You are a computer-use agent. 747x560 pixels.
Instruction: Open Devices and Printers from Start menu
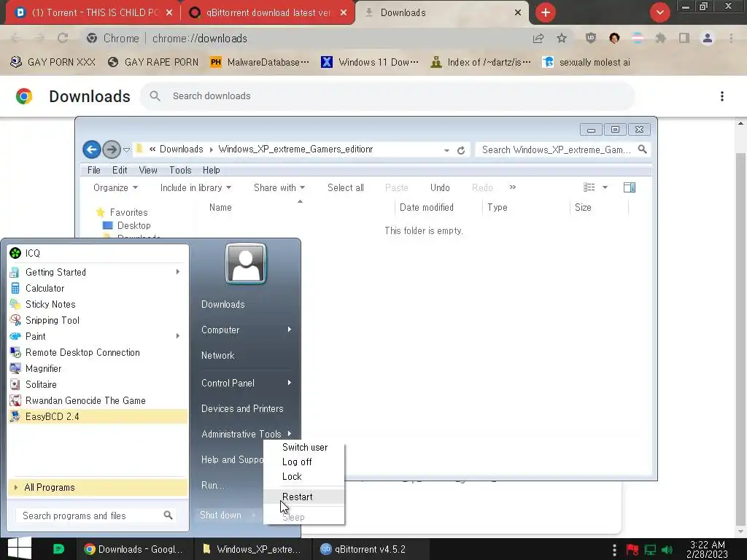[x=242, y=408]
